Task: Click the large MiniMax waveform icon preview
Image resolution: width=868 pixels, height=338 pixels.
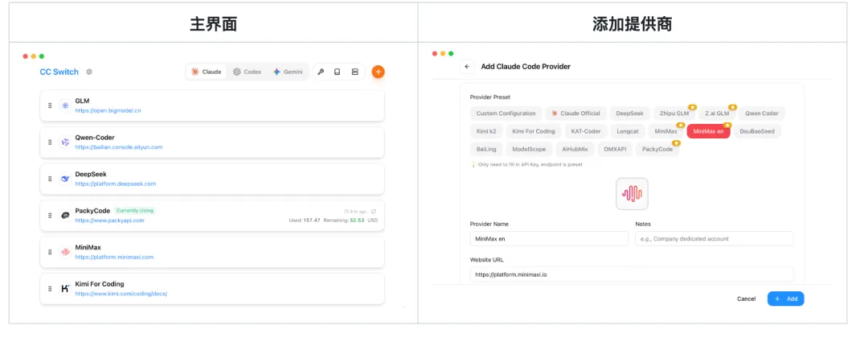Action: 632,194
